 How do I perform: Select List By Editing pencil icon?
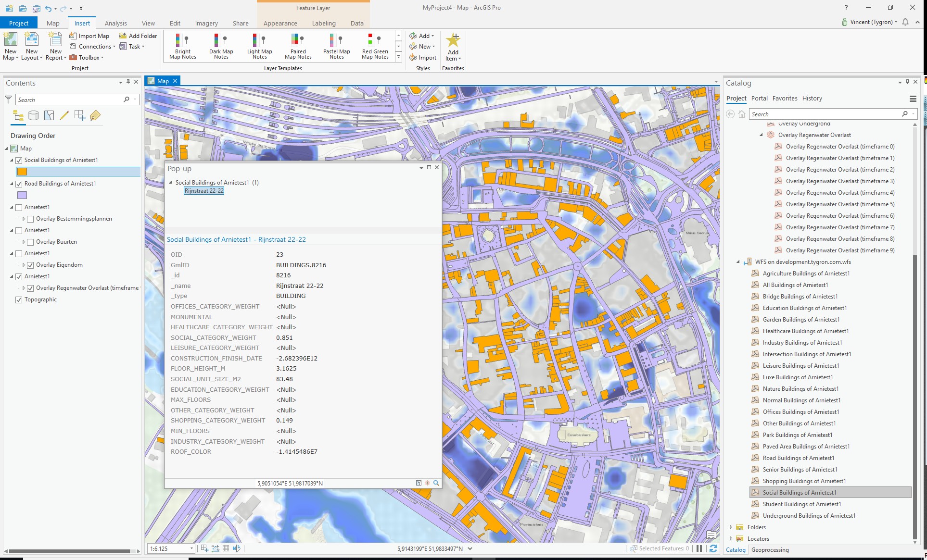(x=64, y=115)
